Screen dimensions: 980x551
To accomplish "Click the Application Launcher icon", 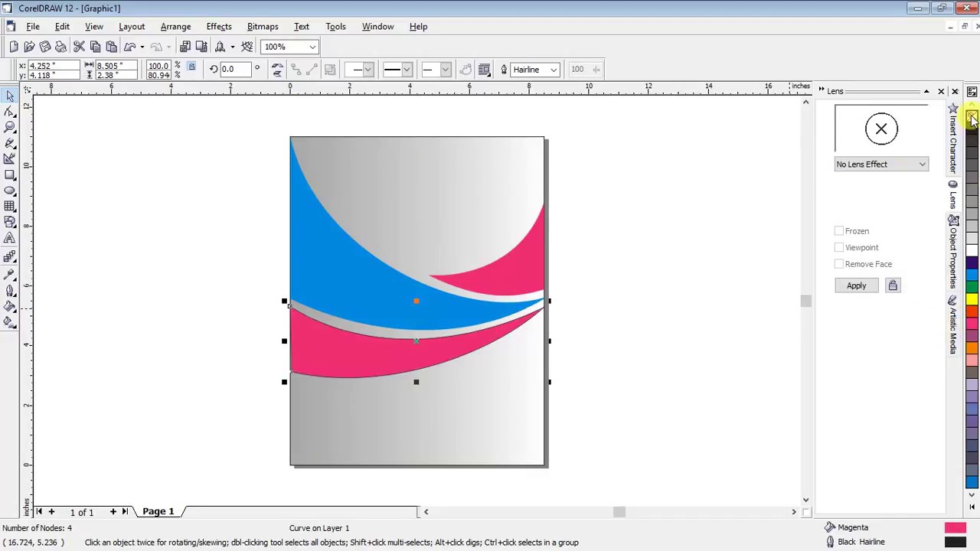I will click(220, 47).
